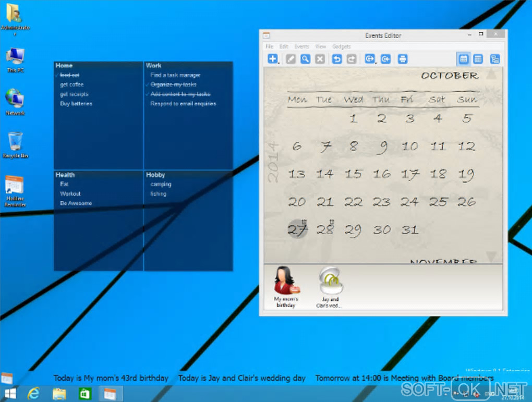Open the dropdown arrow beside Add event
Screen dimensions: 532x402
tap(279, 63)
